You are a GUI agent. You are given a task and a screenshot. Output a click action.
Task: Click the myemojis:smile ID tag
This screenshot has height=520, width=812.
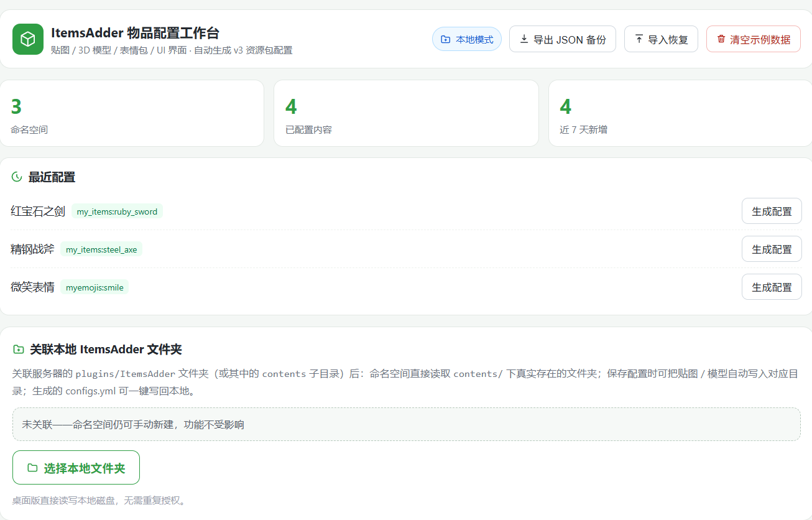pyautogui.click(x=95, y=287)
